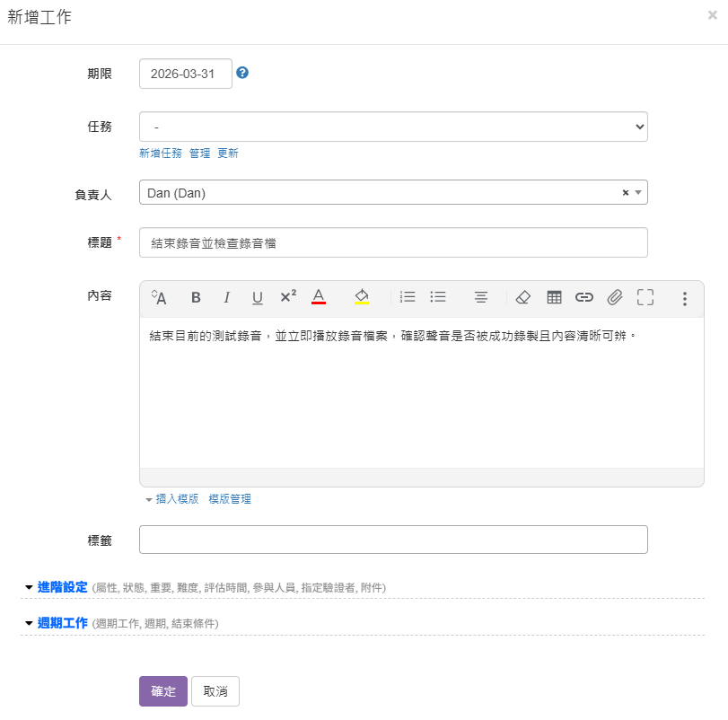728x720 pixels.
Task: Open the text alignment options
Action: coord(481,297)
